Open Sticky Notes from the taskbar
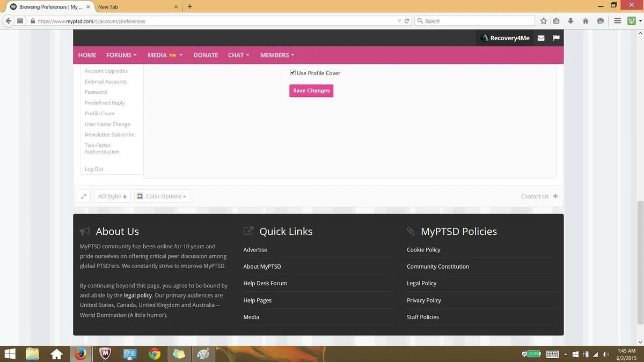The width and height of the screenshot is (644, 362). (x=179, y=354)
